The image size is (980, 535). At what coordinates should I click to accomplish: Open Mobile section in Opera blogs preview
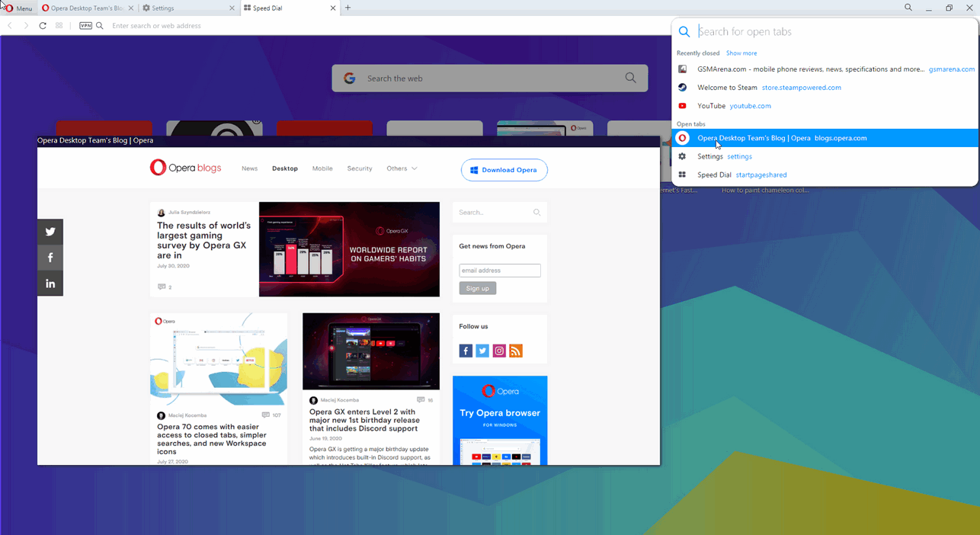pyautogui.click(x=322, y=168)
